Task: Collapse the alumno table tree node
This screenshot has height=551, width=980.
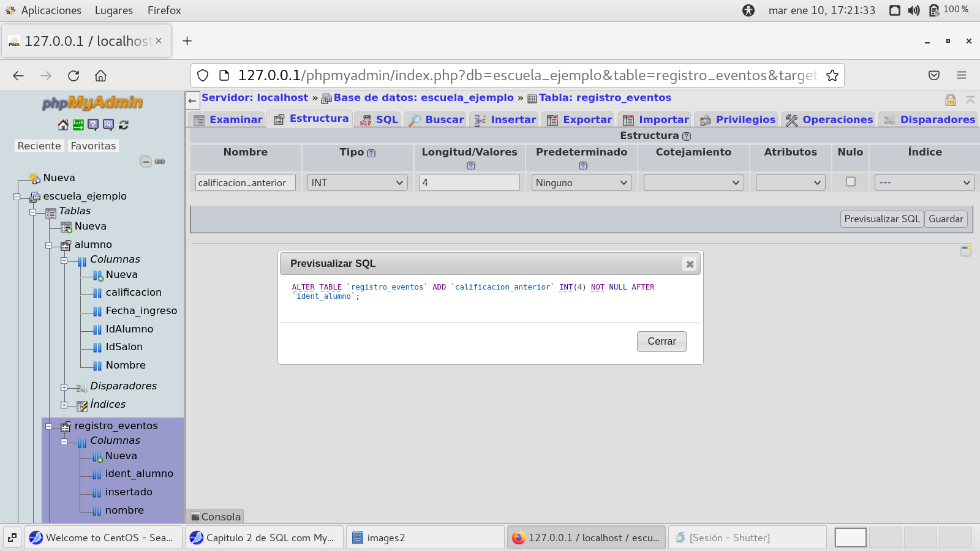Action: pyautogui.click(x=49, y=245)
